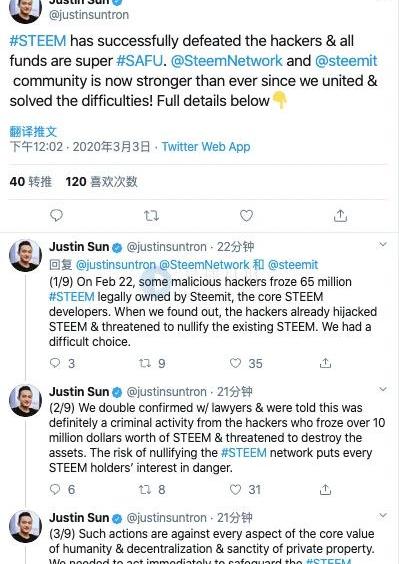This screenshot has width=399, height=564.
Task: Share the (1/9) tweet
Action: (325, 363)
